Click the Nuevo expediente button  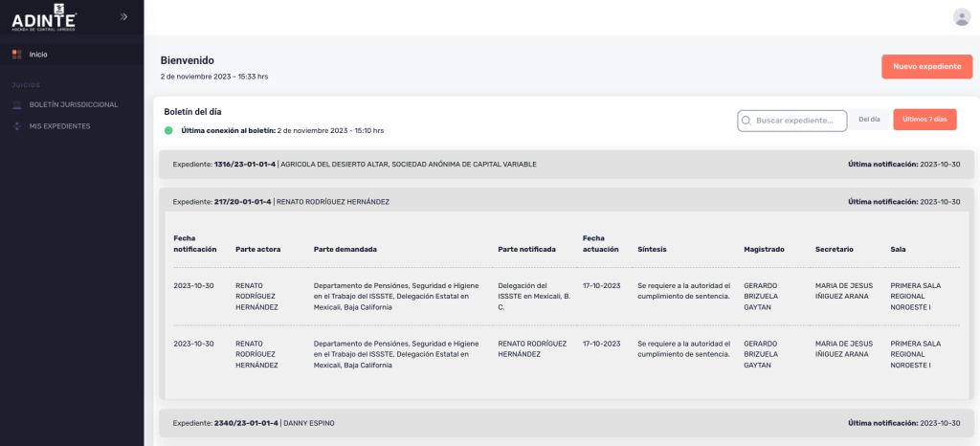click(x=926, y=67)
